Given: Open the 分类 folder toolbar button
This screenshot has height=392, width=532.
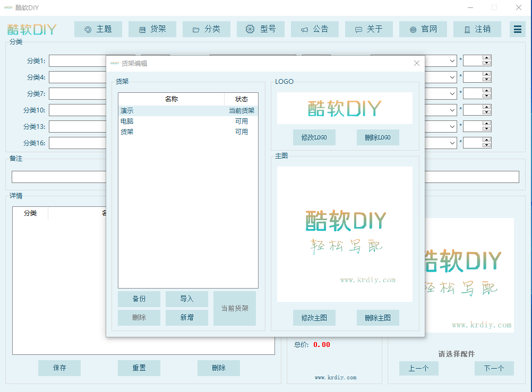Looking at the screenshot, I should point(207,29).
